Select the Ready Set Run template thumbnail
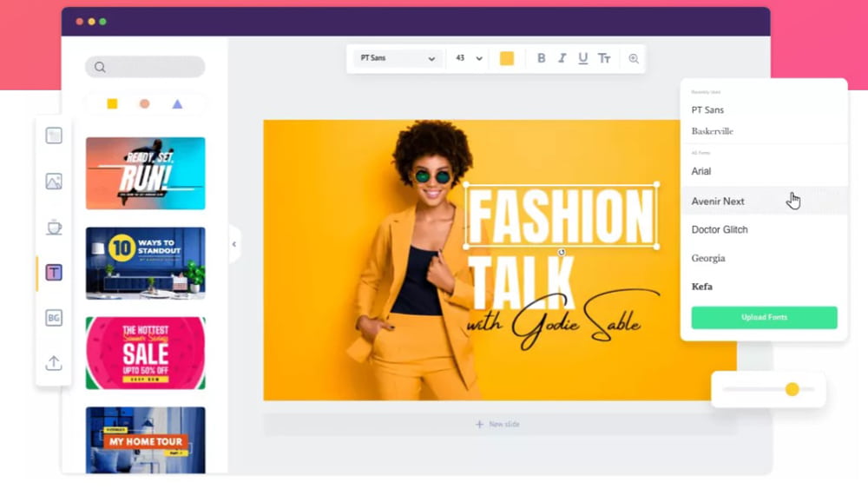This screenshot has height=489, width=868. tap(146, 174)
